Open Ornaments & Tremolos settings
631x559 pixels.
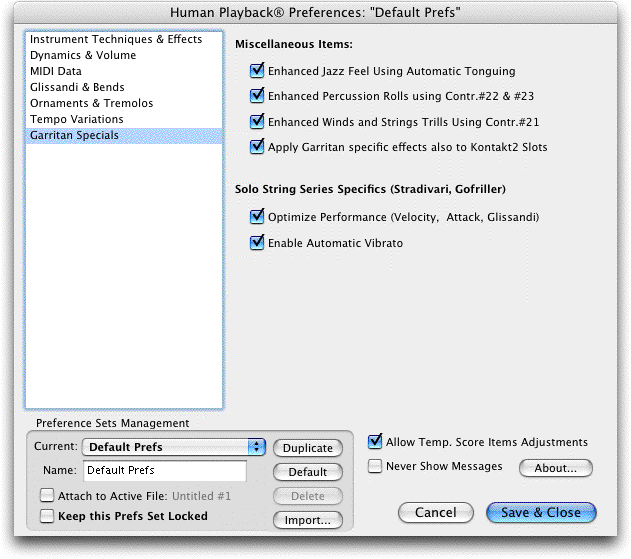124,103
